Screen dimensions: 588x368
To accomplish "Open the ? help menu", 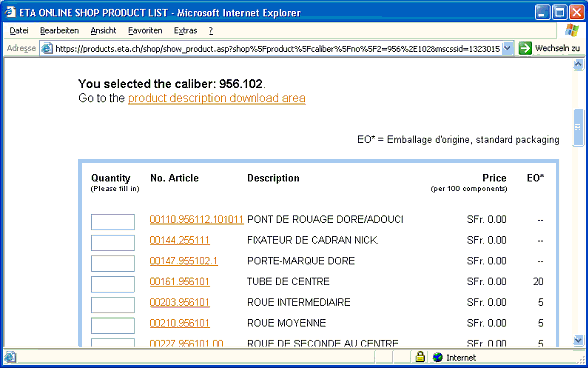I will click(x=211, y=30).
